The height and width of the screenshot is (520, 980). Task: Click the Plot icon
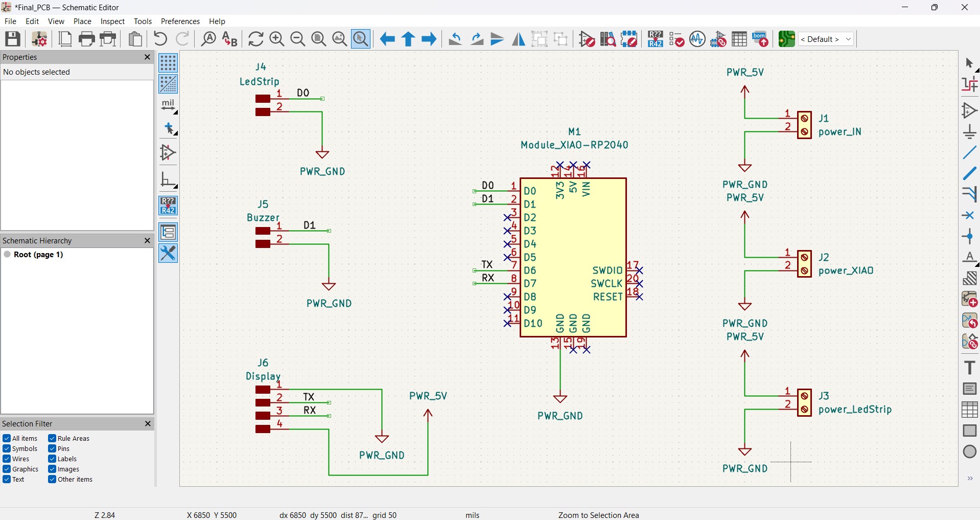pyautogui.click(x=108, y=39)
